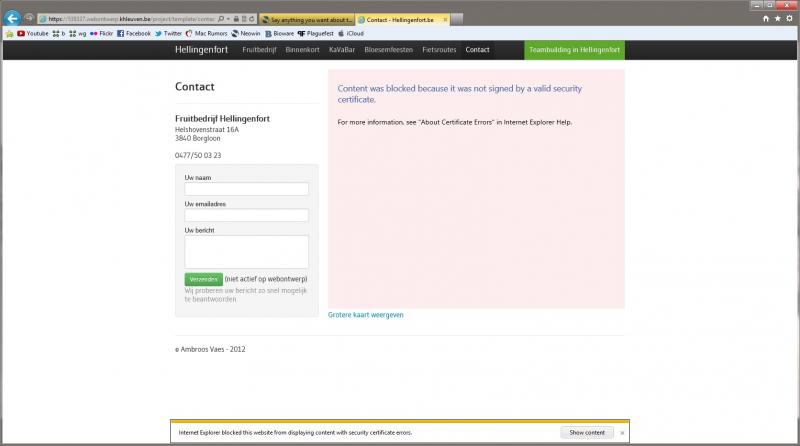Minimize the Internet Explorer window
The height and width of the screenshot is (446, 800).
(757, 5)
